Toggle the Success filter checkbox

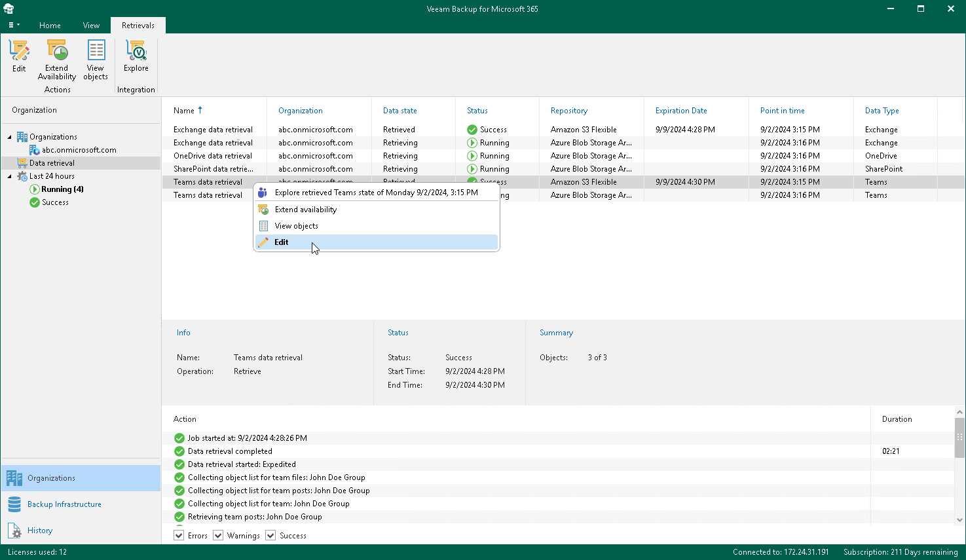pos(270,536)
